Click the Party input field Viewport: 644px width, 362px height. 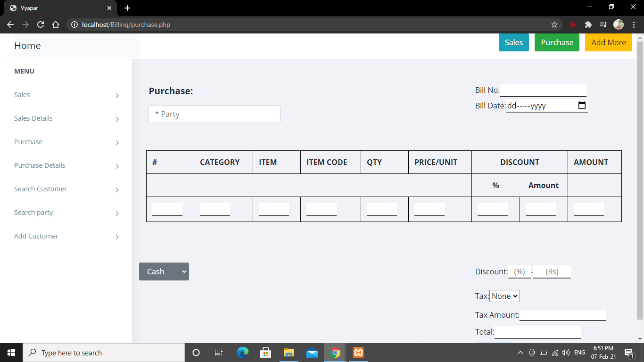[x=215, y=114]
